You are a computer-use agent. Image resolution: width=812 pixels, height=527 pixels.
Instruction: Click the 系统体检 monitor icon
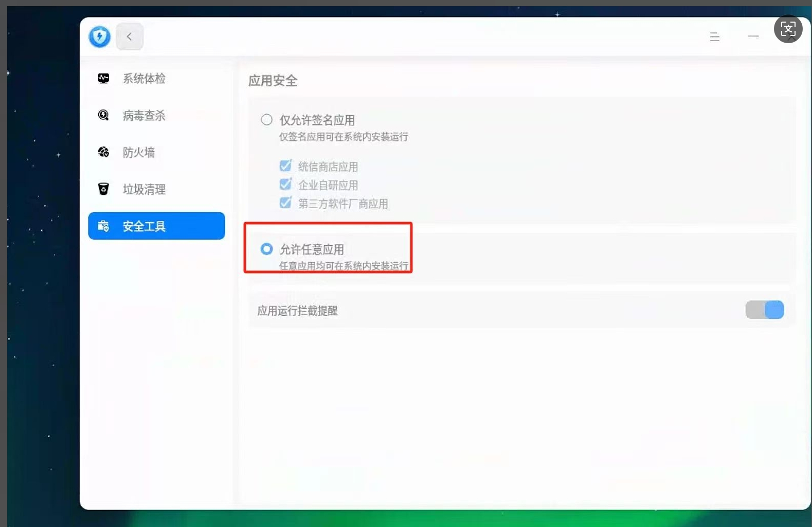click(x=103, y=79)
